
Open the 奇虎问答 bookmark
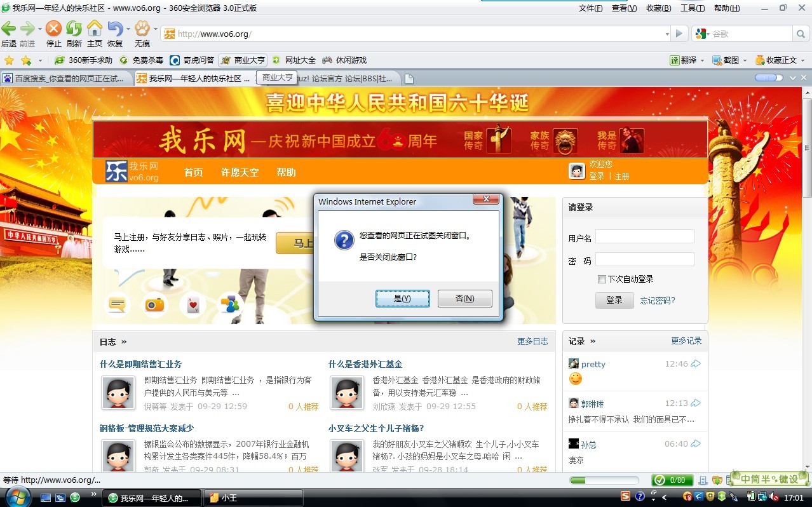193,60
